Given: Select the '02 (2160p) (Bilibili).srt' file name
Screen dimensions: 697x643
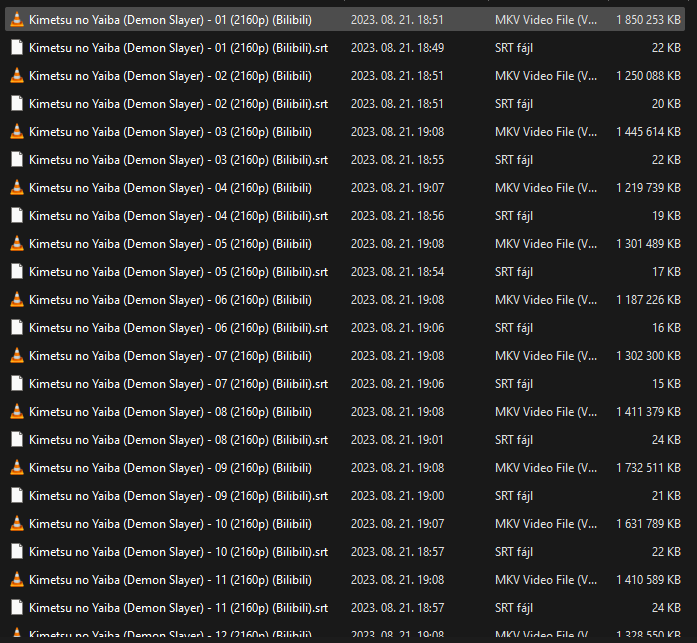Looking at the screenshot, I should click(178, 104).
